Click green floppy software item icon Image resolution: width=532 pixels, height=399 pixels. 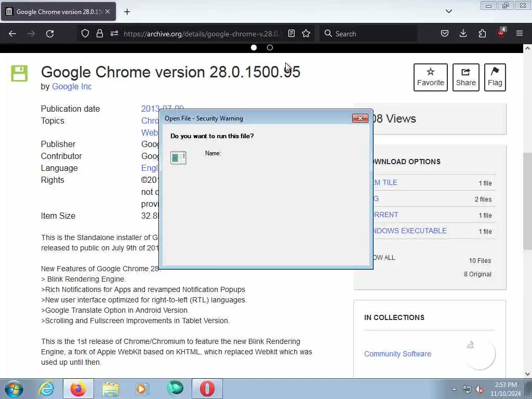pyautogui.click(x=19, y=73)
